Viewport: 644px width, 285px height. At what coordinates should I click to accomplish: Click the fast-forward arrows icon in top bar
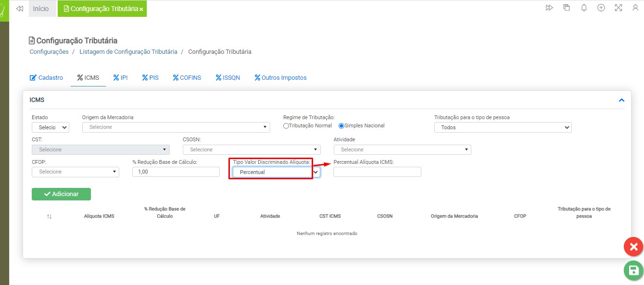[x=549, y=8]
